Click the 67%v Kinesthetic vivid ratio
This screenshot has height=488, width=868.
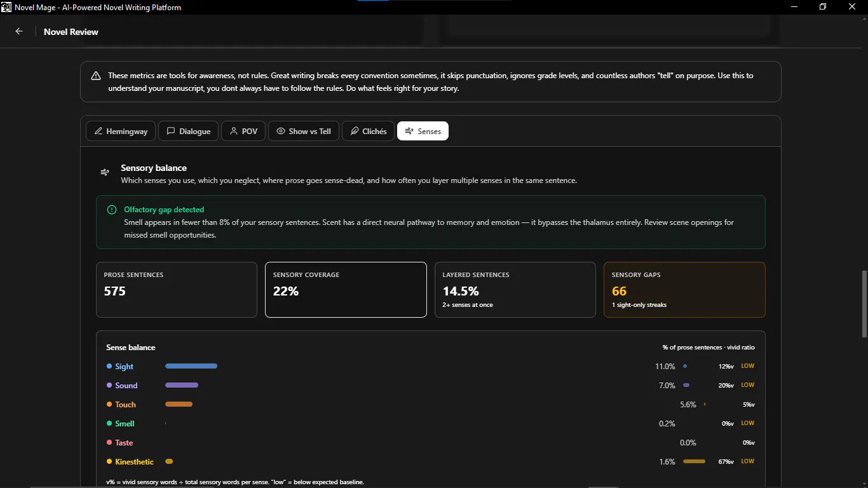click(x=726, y=462)
